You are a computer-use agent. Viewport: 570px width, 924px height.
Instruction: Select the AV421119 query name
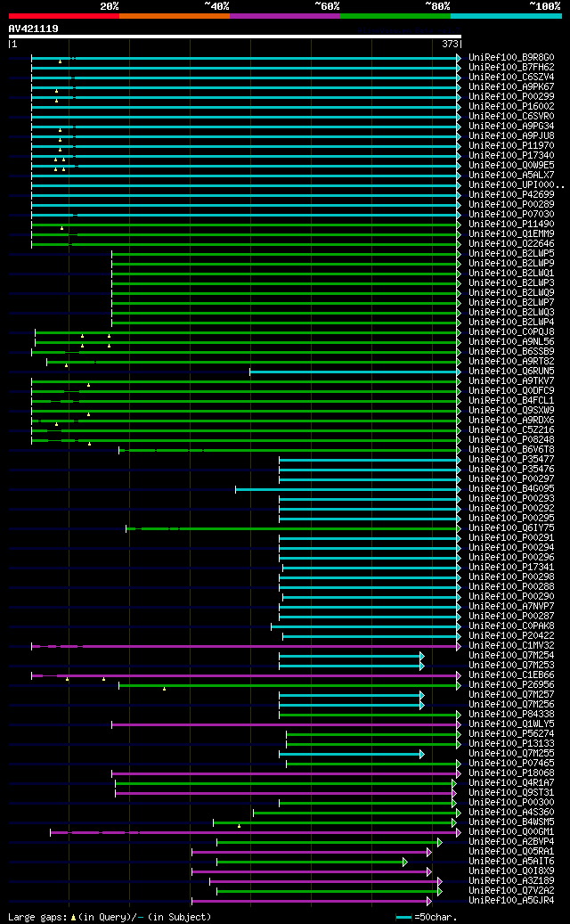click(x=33, y=29)
